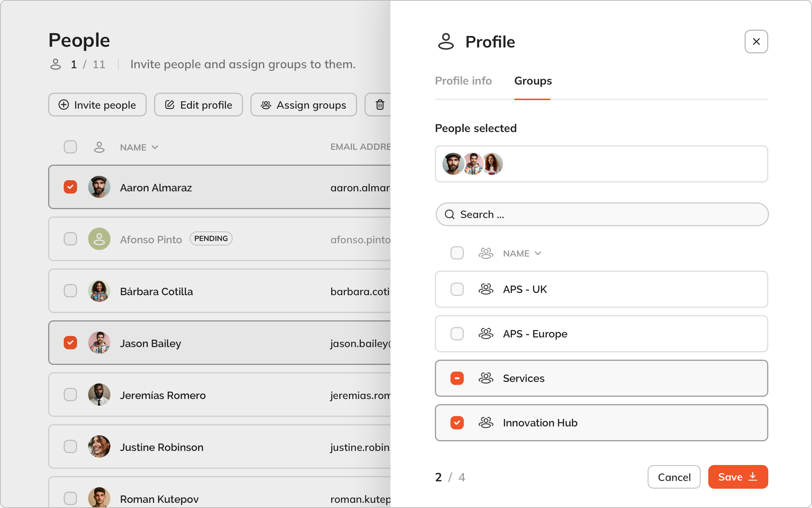Screen dimensions: 812x508
Task: Click the Invite people button
Action: pyautogui.click(x=97, y=105)
